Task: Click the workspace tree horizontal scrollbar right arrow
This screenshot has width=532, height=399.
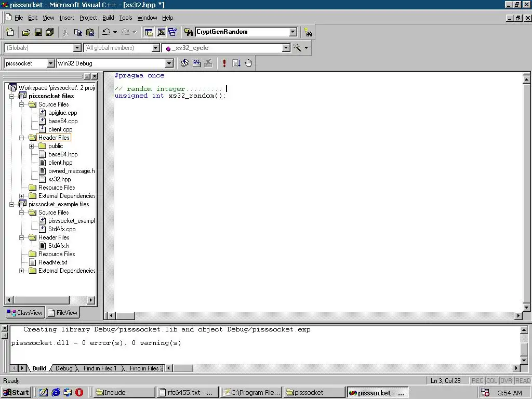Action: pos(90,300)
